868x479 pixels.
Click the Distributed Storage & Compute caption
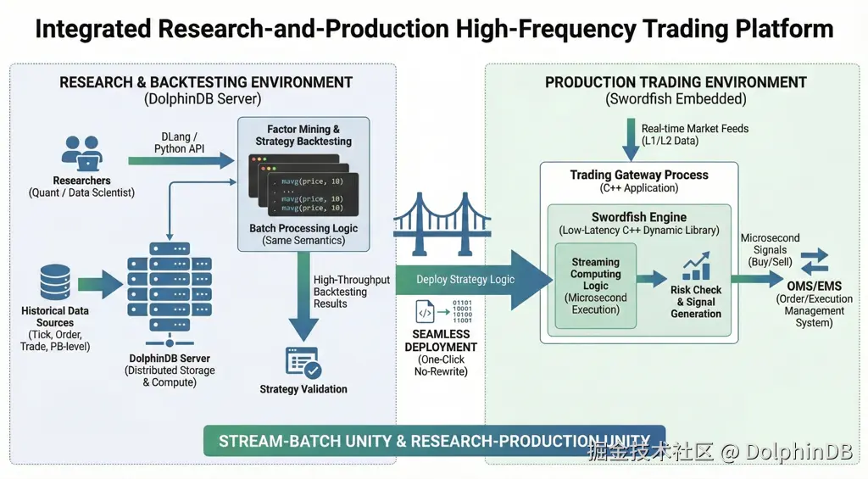pyautogui.click(x=170, y=376)
